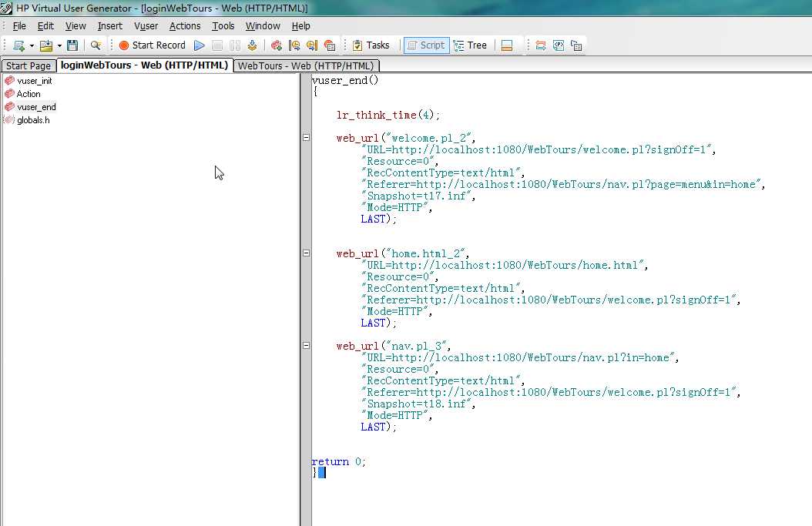The image size is (812, 526).
Task: Open the Parameter List icon
Action: pos(559,45)
